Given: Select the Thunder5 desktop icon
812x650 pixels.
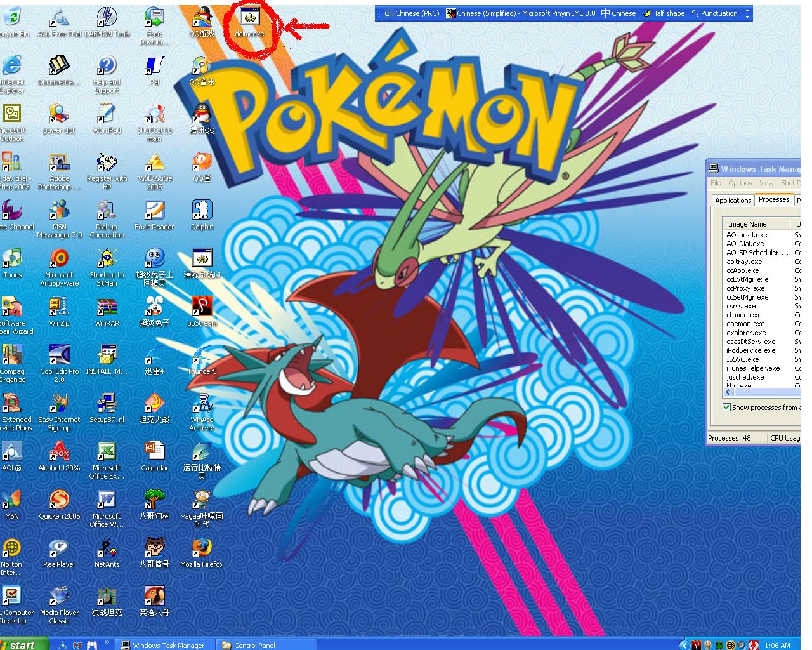Looking at the screenshot, I should pos(202,360).
